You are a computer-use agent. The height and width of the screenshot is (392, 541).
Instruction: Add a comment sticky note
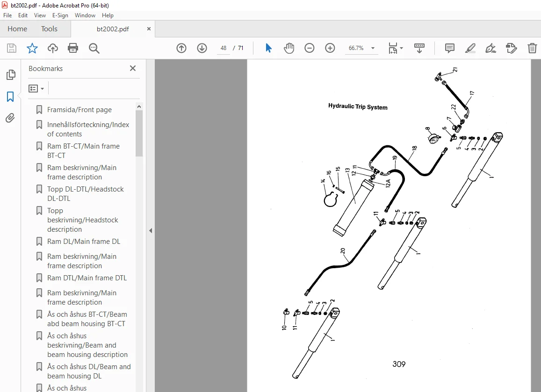point(449,48)
